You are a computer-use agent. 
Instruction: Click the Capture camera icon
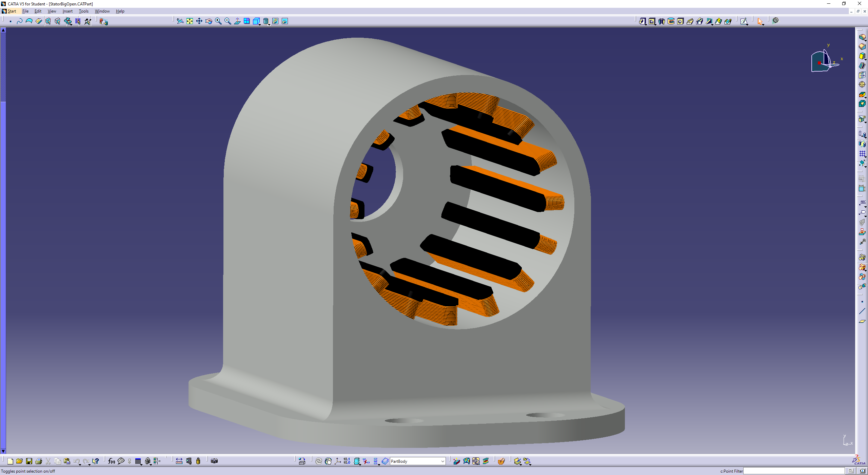click(214, 461)
